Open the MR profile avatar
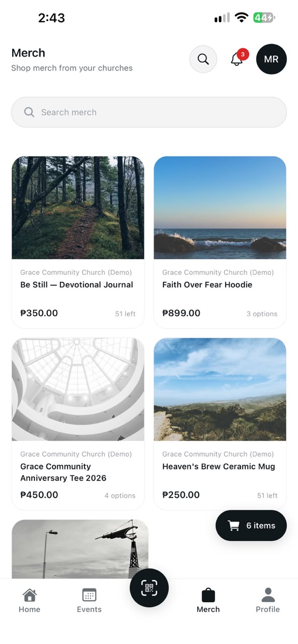The width and height of the screenshot is (298, 644). click(271, 59)
